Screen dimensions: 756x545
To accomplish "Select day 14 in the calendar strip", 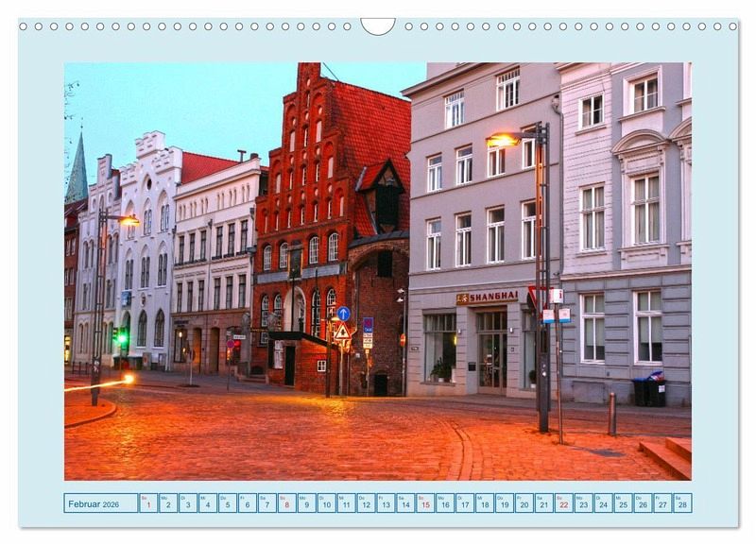I will pos(405,502).
